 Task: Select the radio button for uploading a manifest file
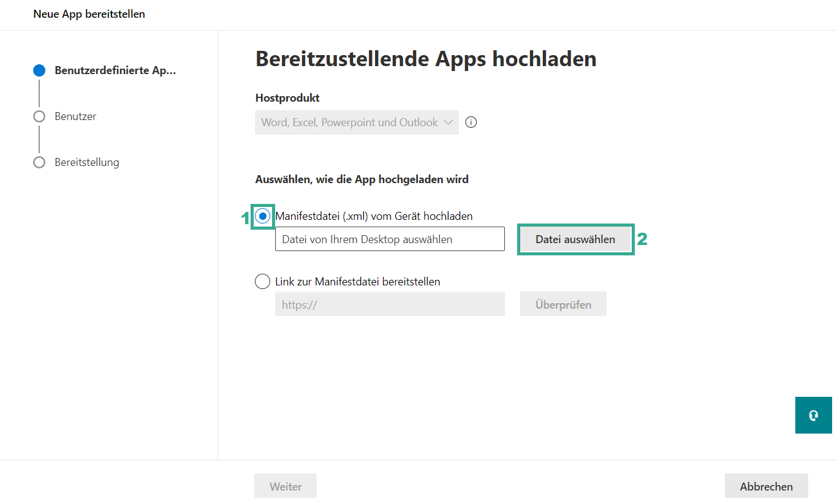click(x=263, y=216)
